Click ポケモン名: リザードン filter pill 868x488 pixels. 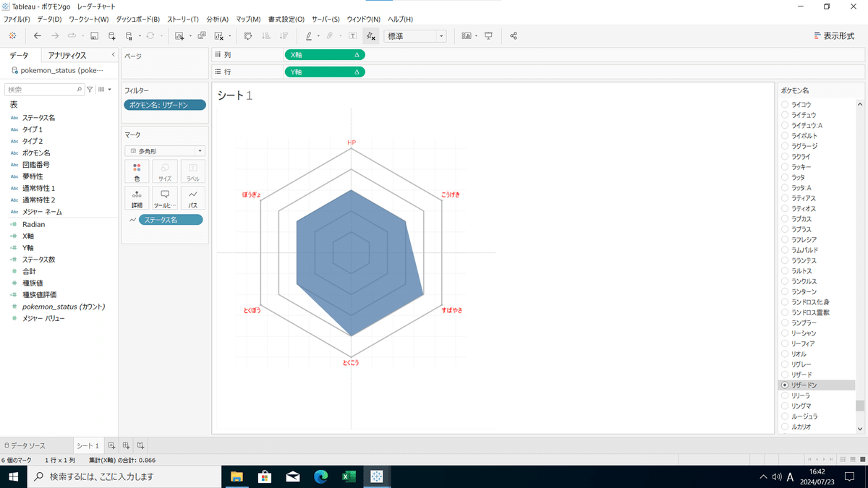coord(165,105)
